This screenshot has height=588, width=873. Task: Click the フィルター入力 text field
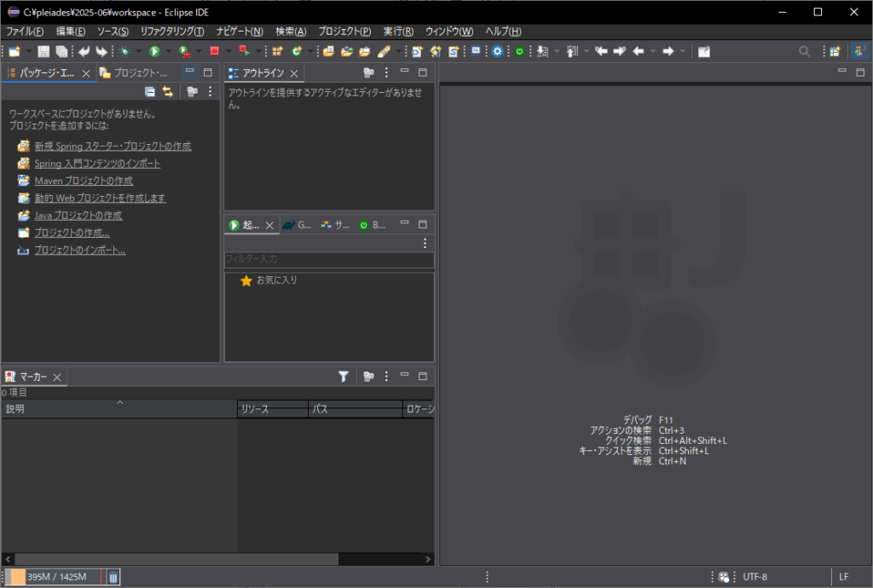tap(328, 259)
